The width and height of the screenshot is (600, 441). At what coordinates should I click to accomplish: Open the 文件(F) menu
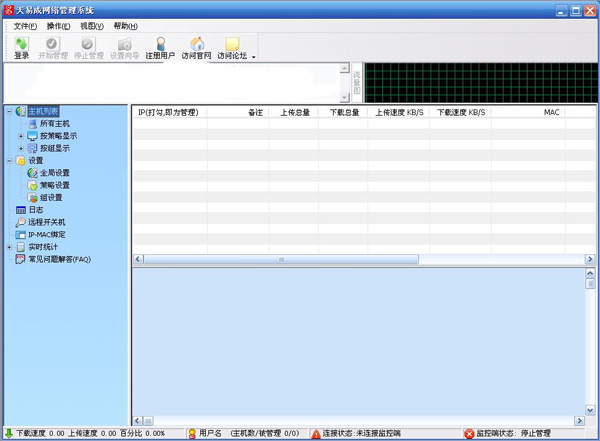coord(25,26)
